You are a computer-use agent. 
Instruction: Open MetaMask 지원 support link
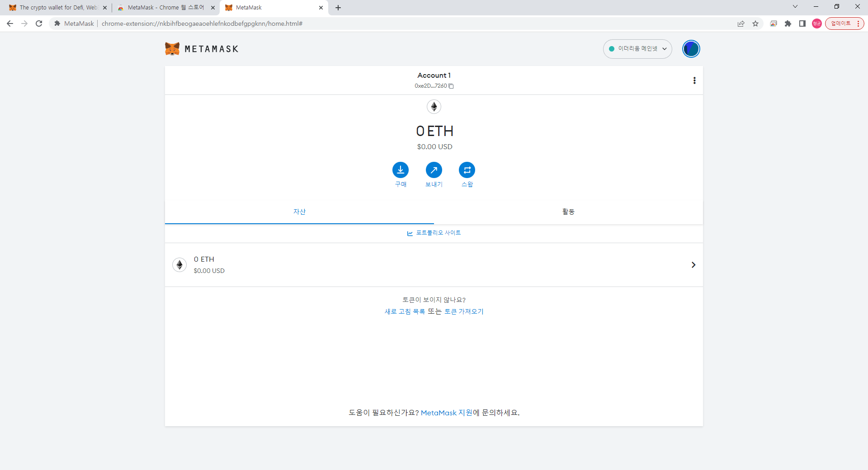point(447,413)
